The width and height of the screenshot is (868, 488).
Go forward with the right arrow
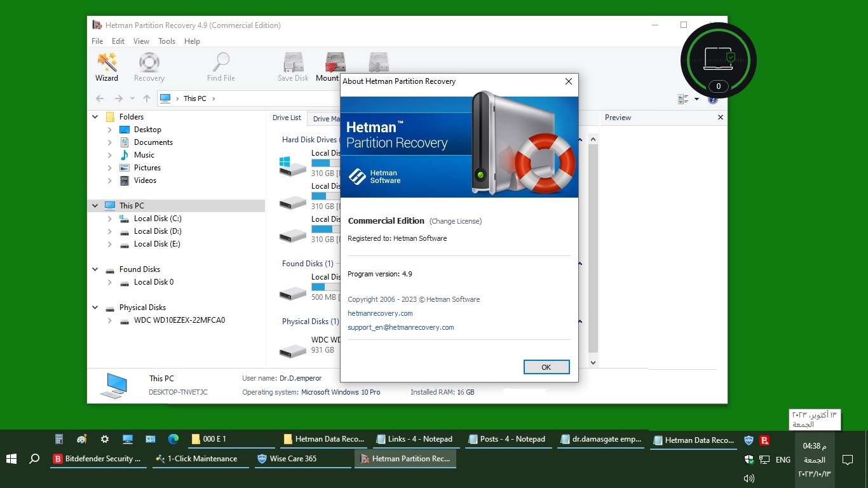(x=119, y=98)
